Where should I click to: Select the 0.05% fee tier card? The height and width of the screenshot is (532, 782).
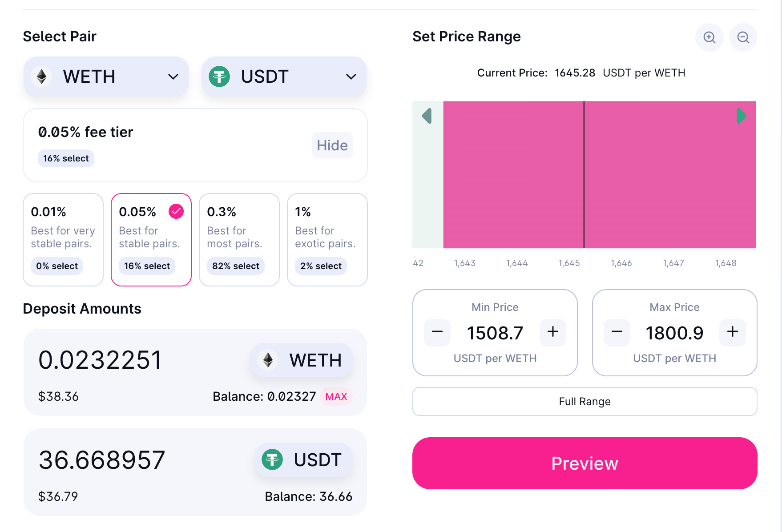[151, 239]
